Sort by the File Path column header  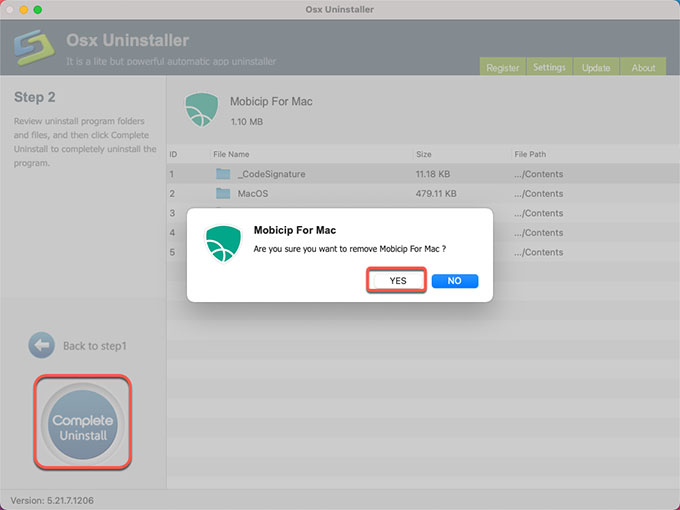(x=530, y=154)
